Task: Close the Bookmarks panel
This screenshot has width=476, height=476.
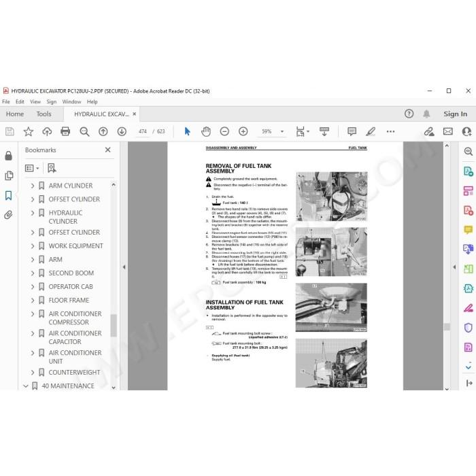Action: [107, 150]
